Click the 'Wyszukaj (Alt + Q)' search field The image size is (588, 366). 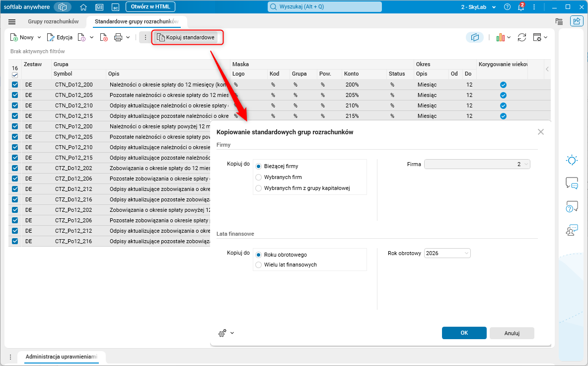[325, 7]
